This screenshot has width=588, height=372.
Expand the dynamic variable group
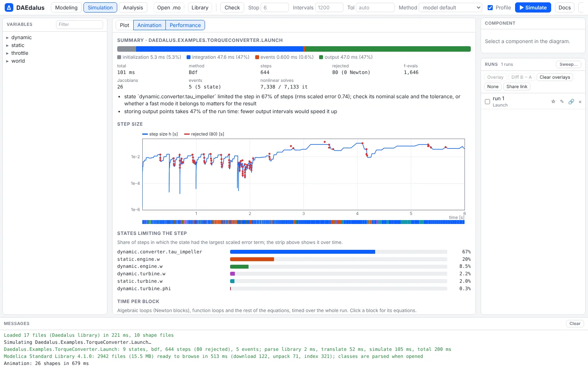pos(7,38)
